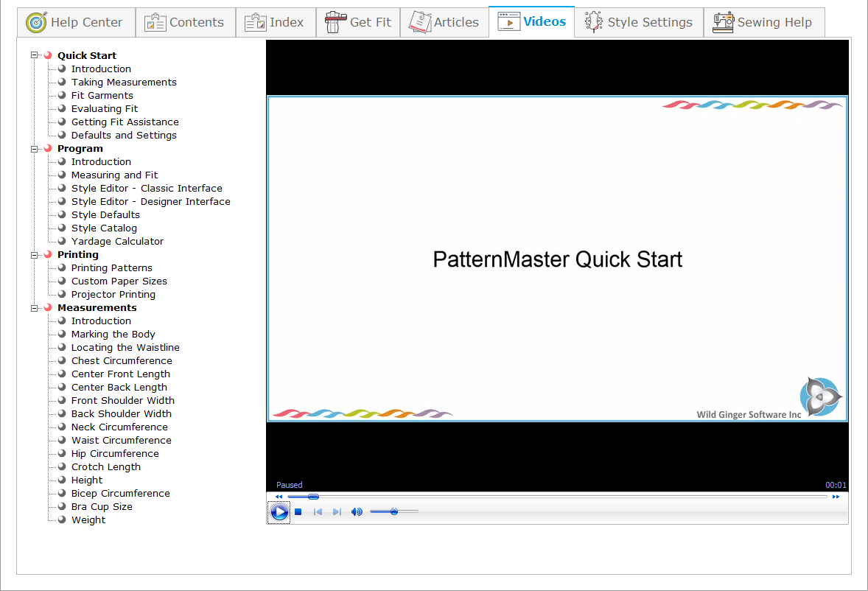Mute the video player sound
868x591 pixels.
click(x=357, y=512)
